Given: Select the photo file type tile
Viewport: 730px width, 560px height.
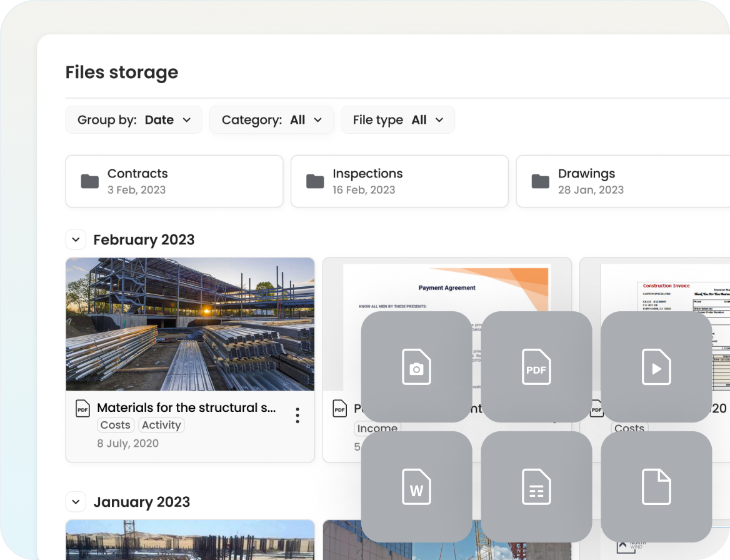Looking at the screenshot, I should point(416,367).
